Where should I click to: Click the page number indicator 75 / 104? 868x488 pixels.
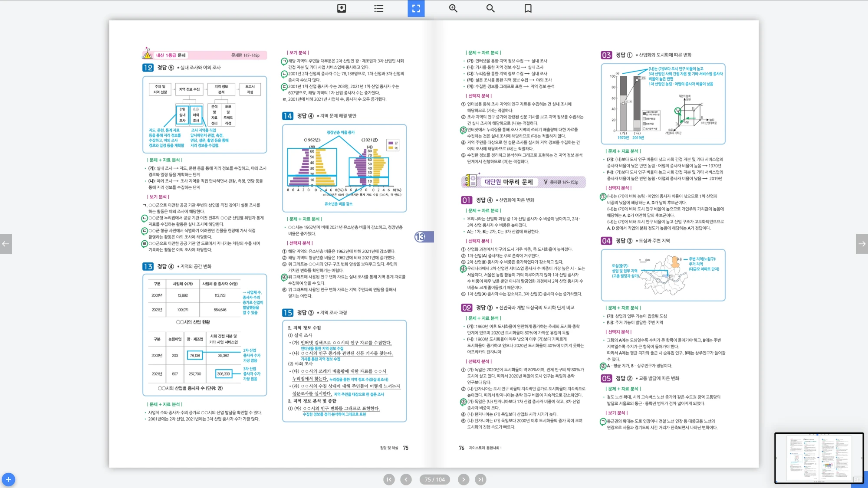pyautogui.click(x=434, y=479)
